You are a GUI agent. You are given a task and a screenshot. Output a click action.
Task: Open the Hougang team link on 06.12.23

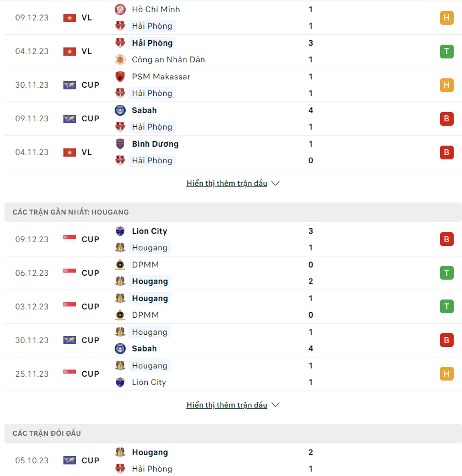[150, 281]
